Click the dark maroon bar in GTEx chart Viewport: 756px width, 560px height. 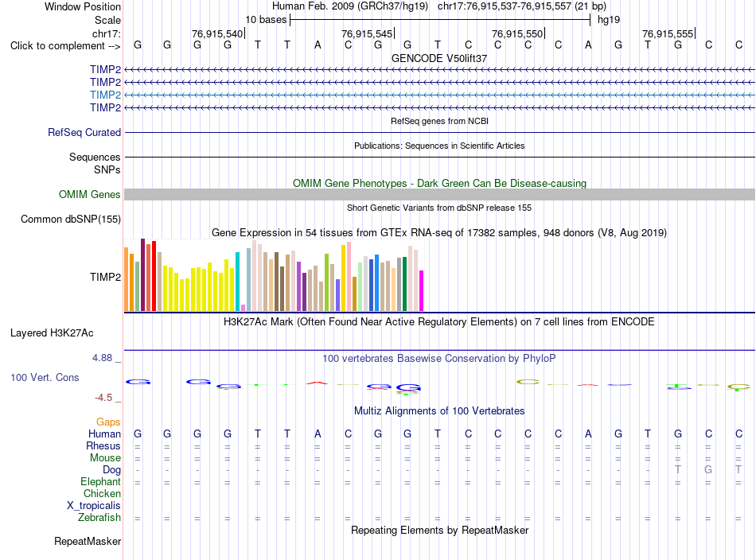[x=142, y=274]
